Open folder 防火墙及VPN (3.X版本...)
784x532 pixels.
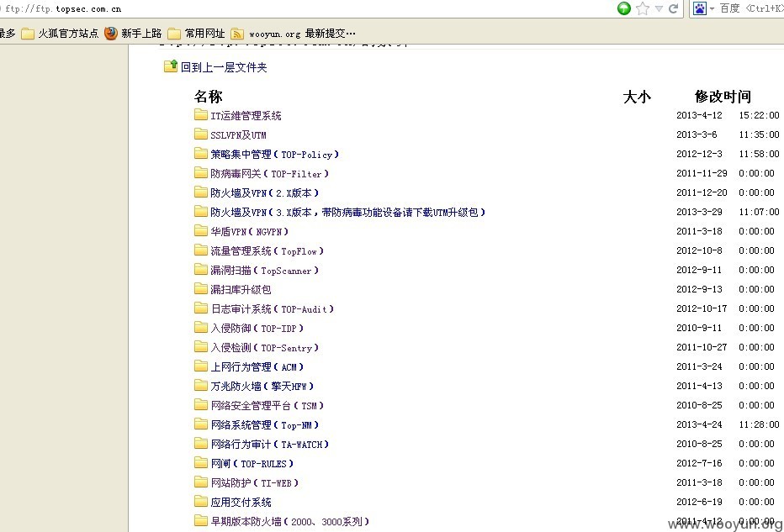(347, 213)
